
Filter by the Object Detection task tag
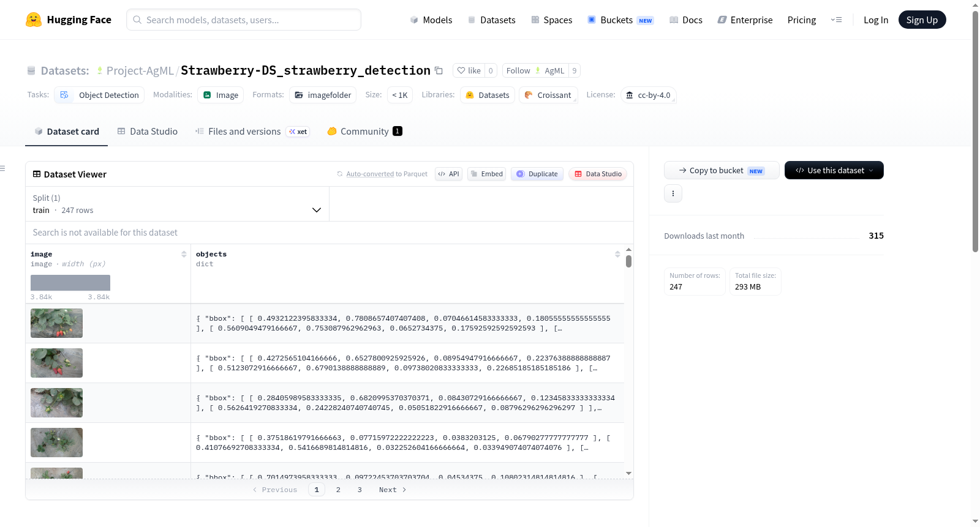[x=99, y=95]
